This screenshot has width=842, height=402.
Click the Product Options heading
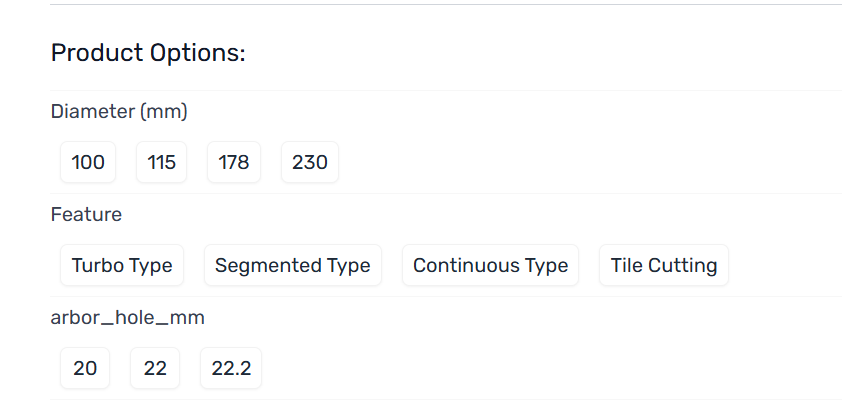click(x=148, y=53)
